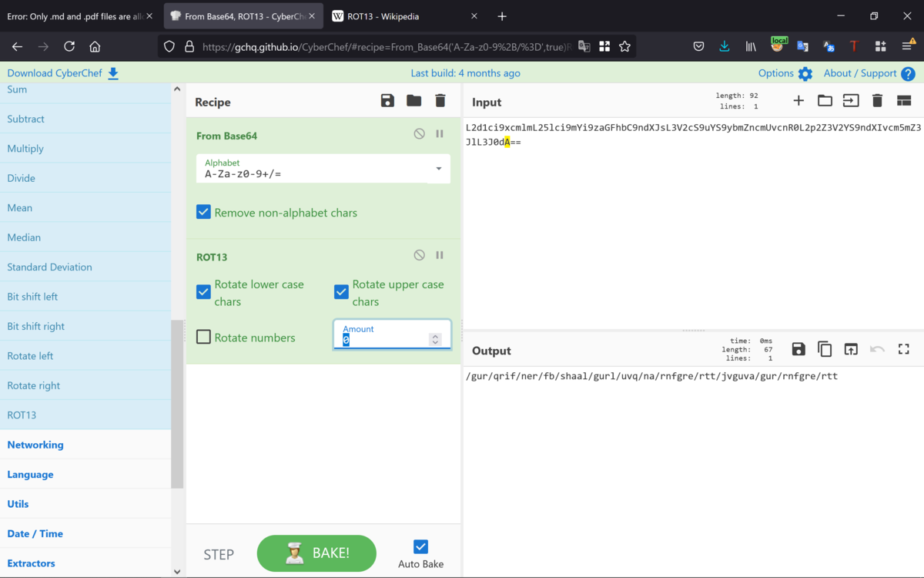Save the current recipe
This screenshot has width=924, height=578.
[x=387, y=101]
